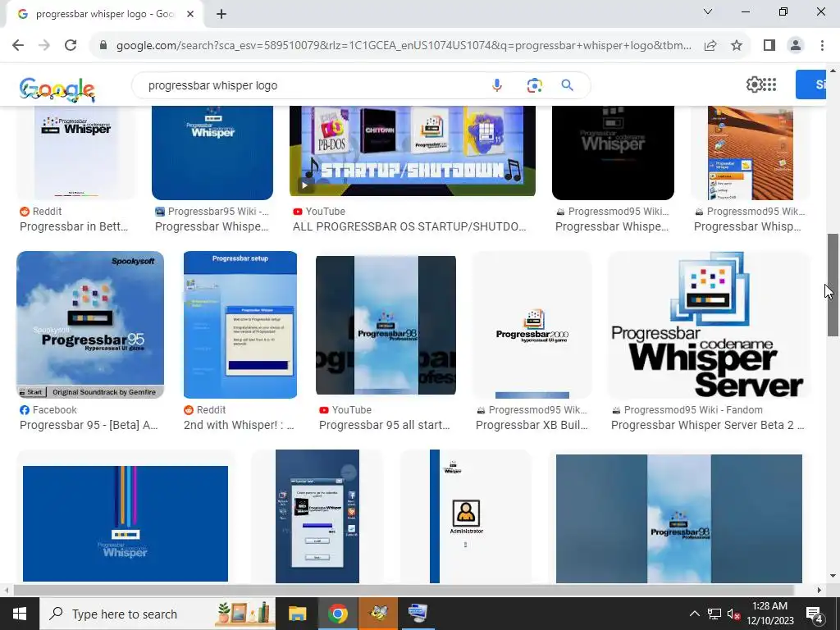
Task: Search by image with Google Lens
Action: pyautogui.click(x=534, y=85)
